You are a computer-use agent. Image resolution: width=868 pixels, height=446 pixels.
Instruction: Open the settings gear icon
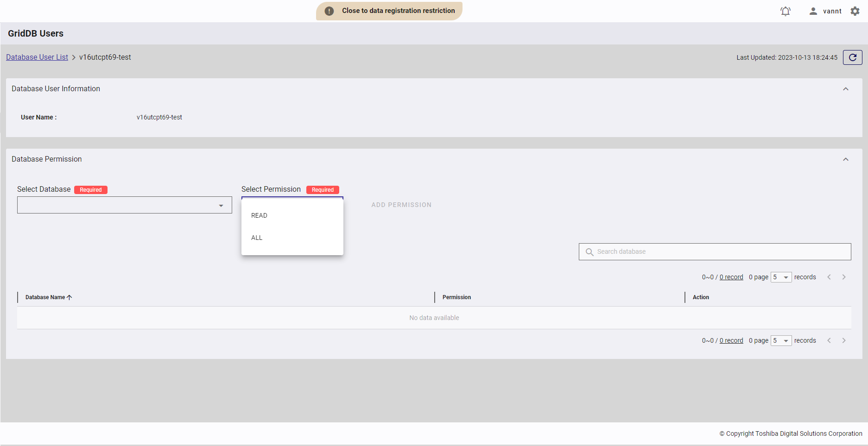pos(855,11)
